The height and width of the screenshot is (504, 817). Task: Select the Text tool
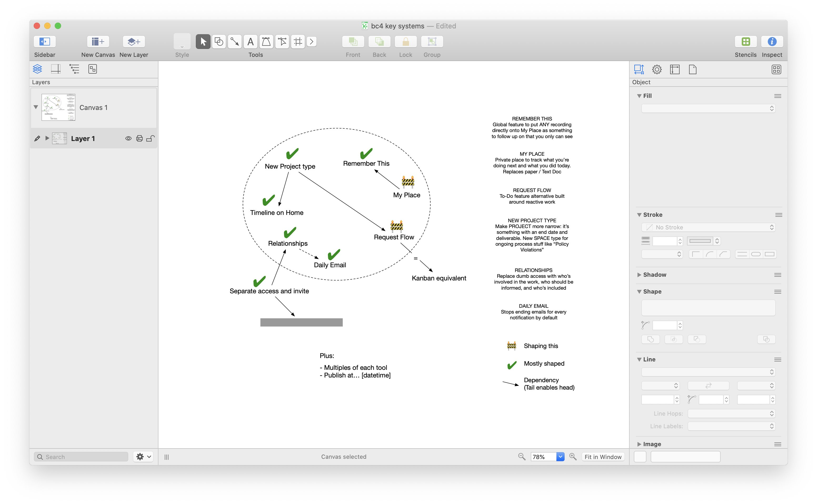[250, 42]
